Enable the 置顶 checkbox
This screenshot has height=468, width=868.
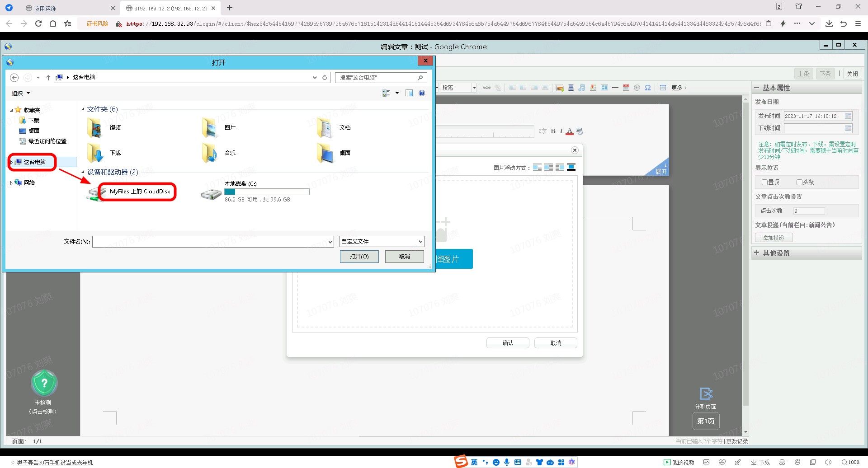pyautogui.click(x=764, y=182)
